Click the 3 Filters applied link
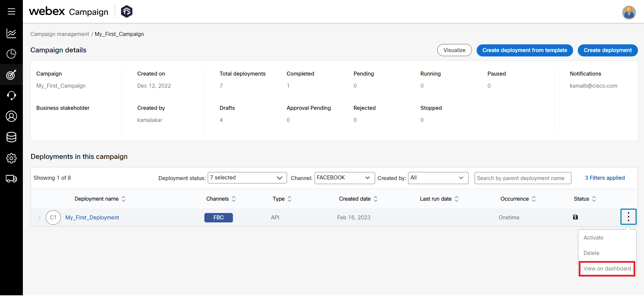 (605, 178)
